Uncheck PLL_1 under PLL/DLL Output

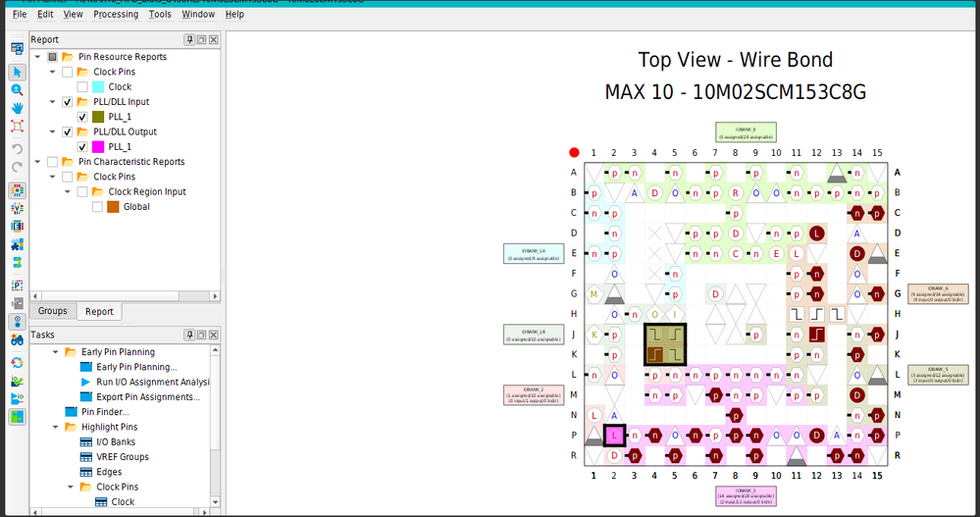(82, 147)
